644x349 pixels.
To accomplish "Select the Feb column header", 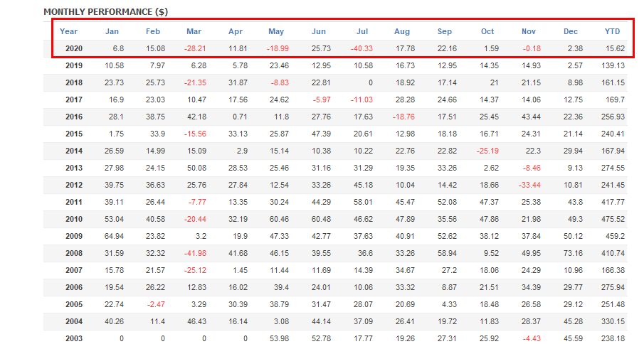I will pyautogui.click(x=153, y=31).
